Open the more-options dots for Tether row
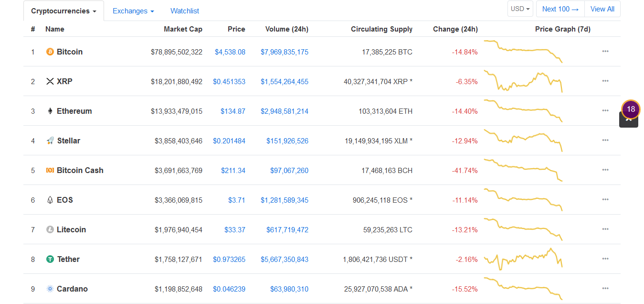 [x=605, y=259]
